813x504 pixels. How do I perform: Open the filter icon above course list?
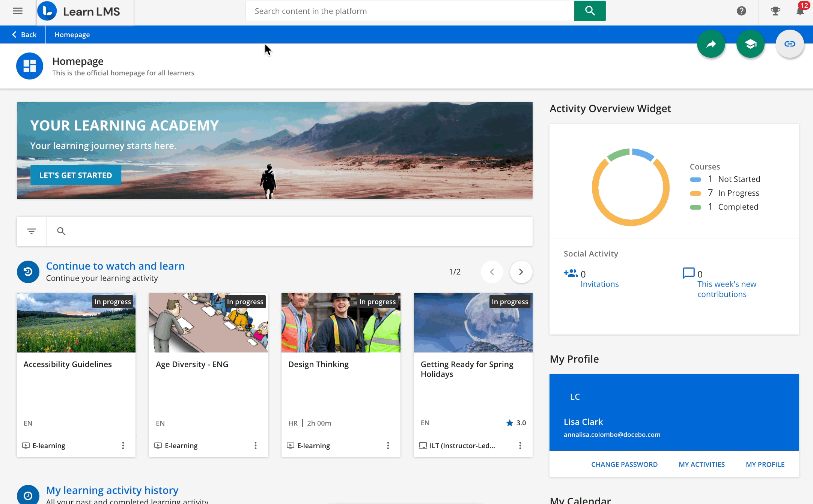click(31, 231)
